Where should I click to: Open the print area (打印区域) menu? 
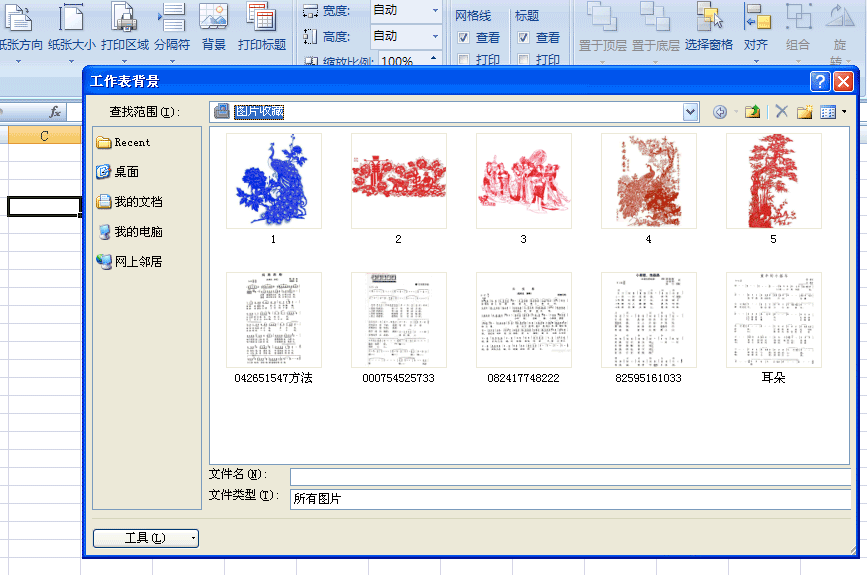coord(124,30)
